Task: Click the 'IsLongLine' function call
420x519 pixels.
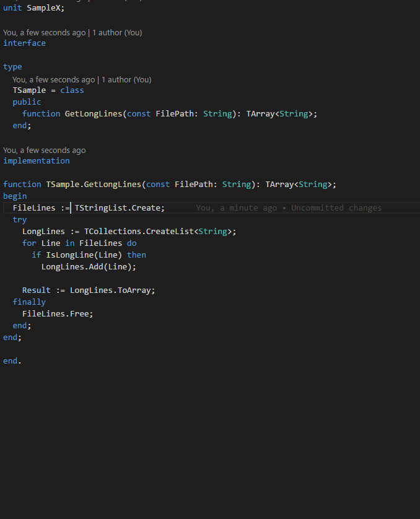Action: [70, 255]
